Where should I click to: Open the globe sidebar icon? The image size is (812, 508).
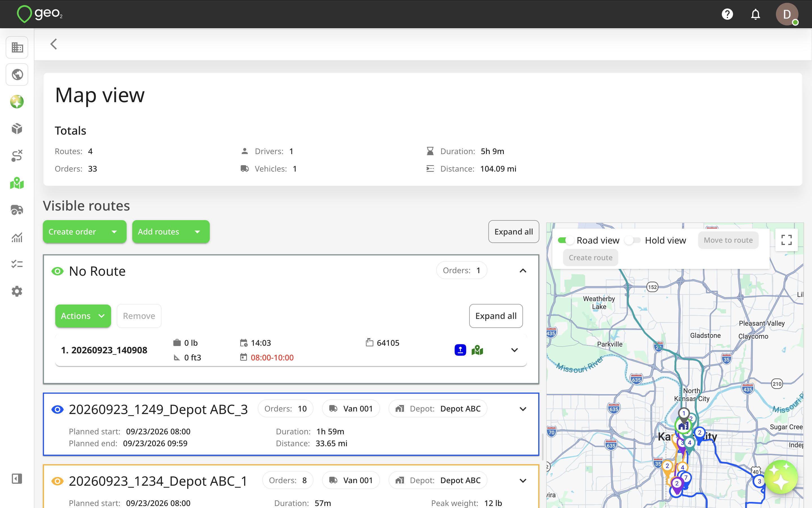point(17,74)
